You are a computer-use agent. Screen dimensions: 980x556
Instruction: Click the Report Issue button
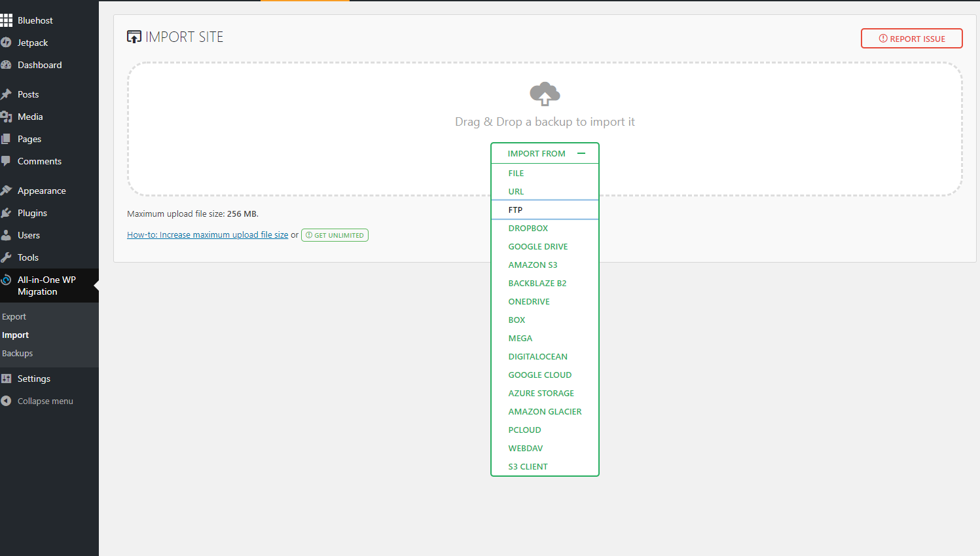point(911,39)
